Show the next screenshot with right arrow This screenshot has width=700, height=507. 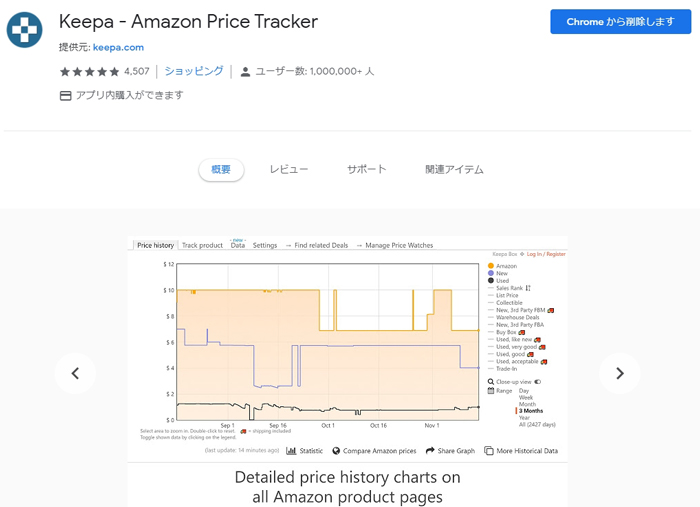[x=620, y=374]
